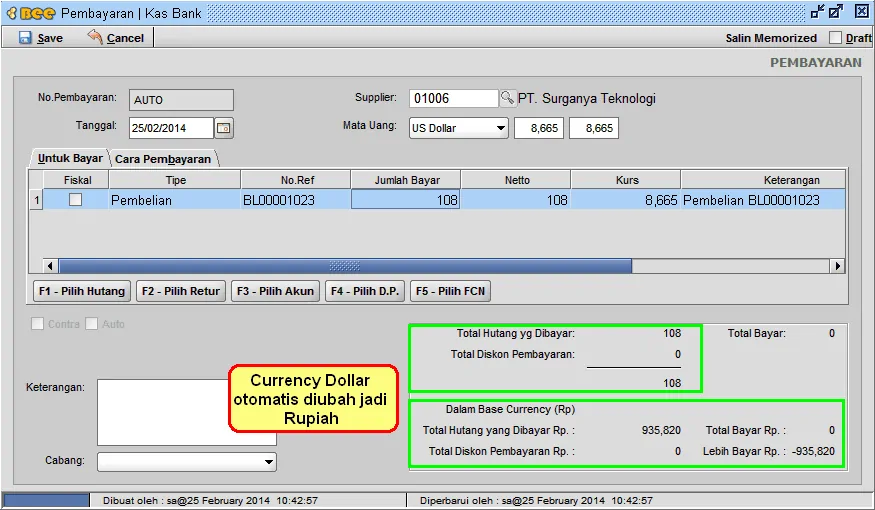Enable the Draft checkbox
Viewport: 875px width, 510px height.
click(x=836, y=38)
